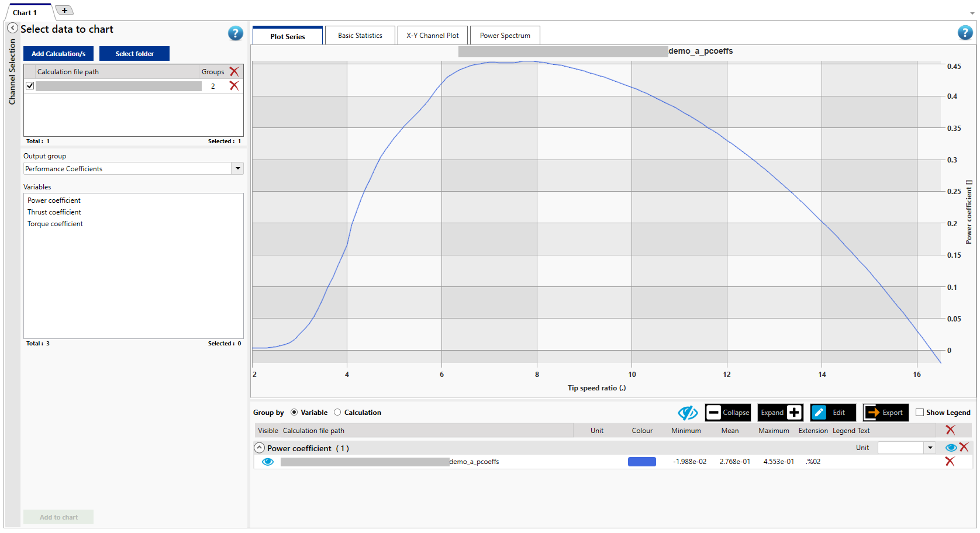Click the vertical Power coefficient axis label

tap(969, 212)
